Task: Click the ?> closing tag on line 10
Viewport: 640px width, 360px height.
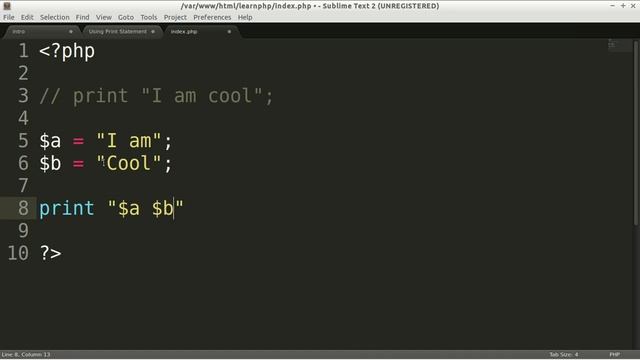Action: pos(51,253)
